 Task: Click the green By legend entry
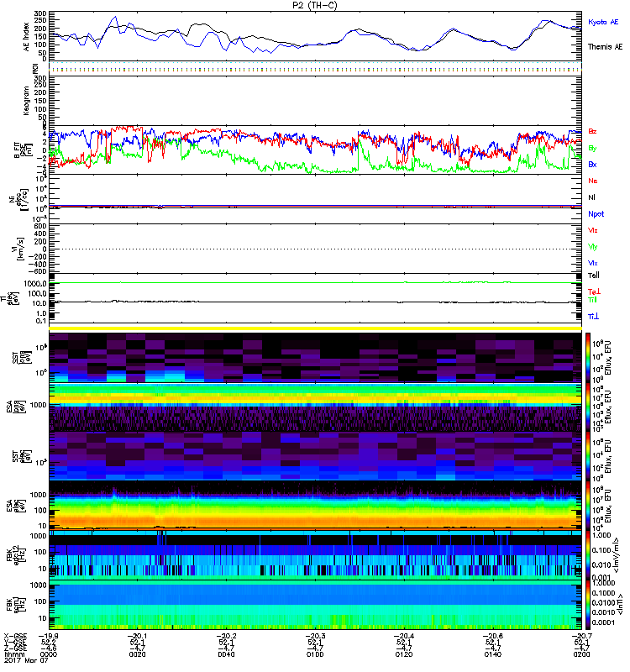point(592,149)
